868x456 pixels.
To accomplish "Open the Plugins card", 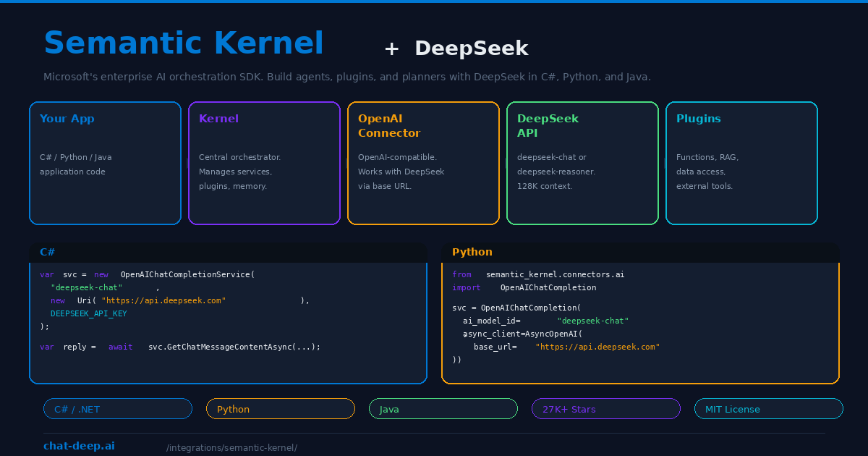I will [x=741, y=163].
